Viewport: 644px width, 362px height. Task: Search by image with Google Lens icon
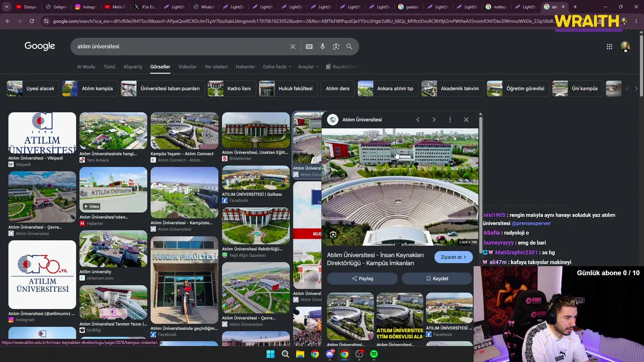(336, 46)
